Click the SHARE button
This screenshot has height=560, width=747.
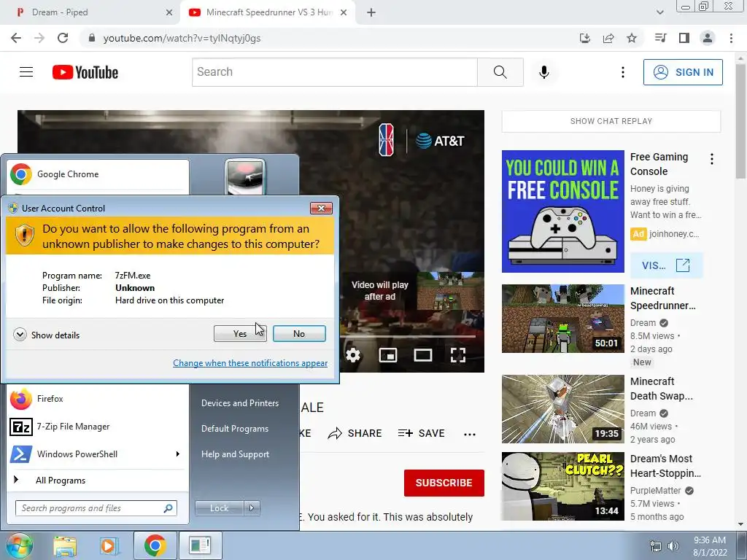click(x=355, y=433)
